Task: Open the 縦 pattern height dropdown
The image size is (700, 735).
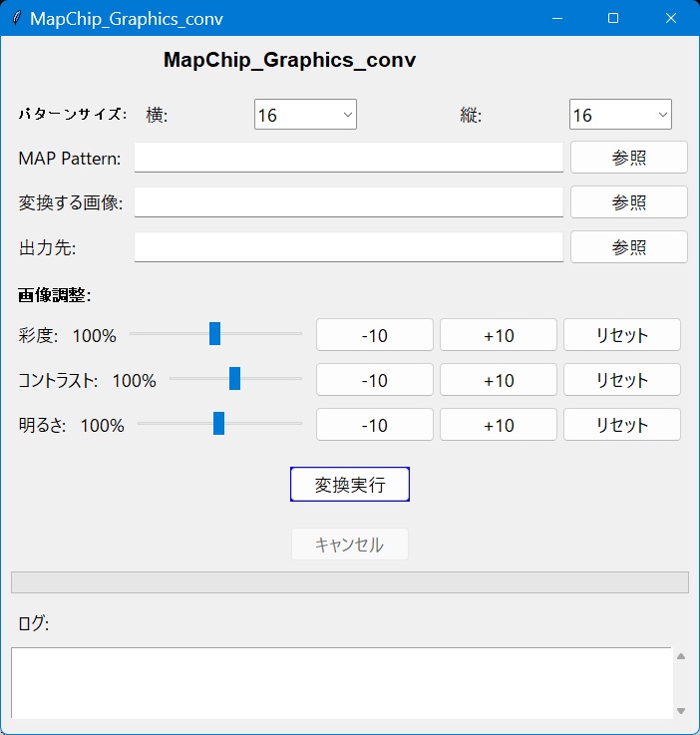Action: click(620, 115)
